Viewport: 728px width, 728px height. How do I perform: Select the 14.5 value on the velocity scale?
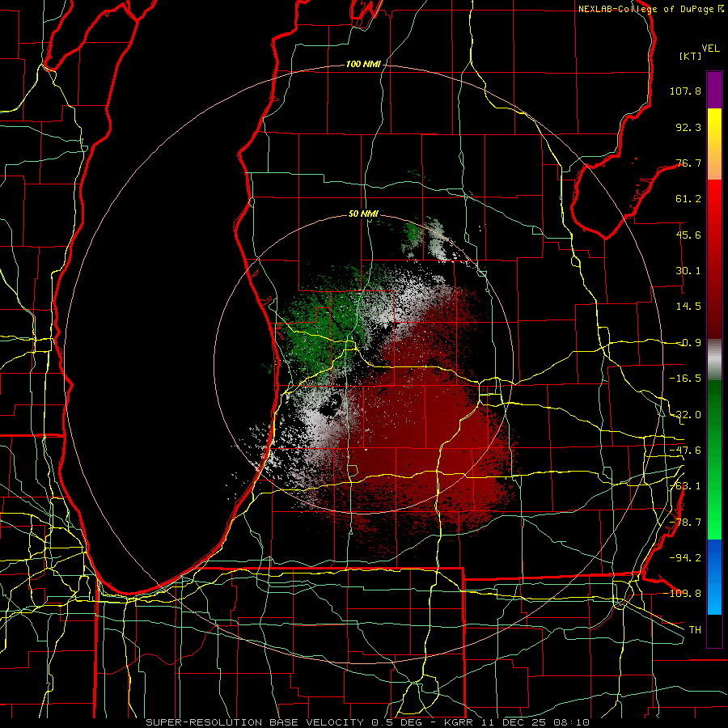point(688,307)
